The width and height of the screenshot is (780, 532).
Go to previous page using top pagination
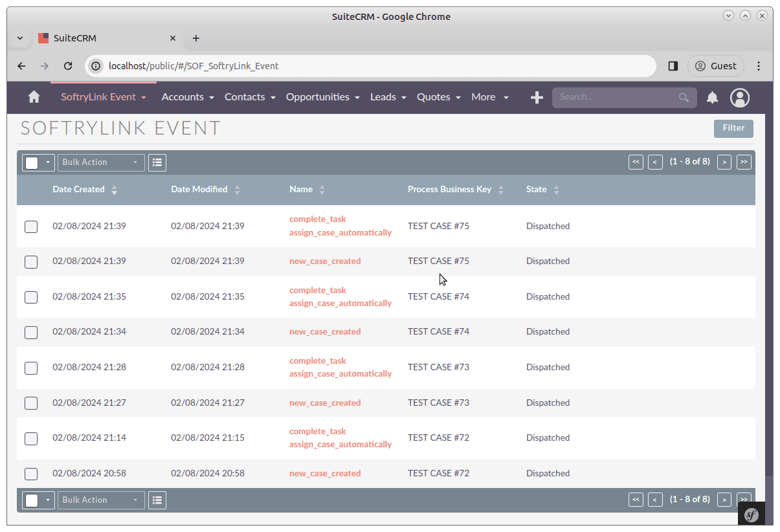coord(655,162)
